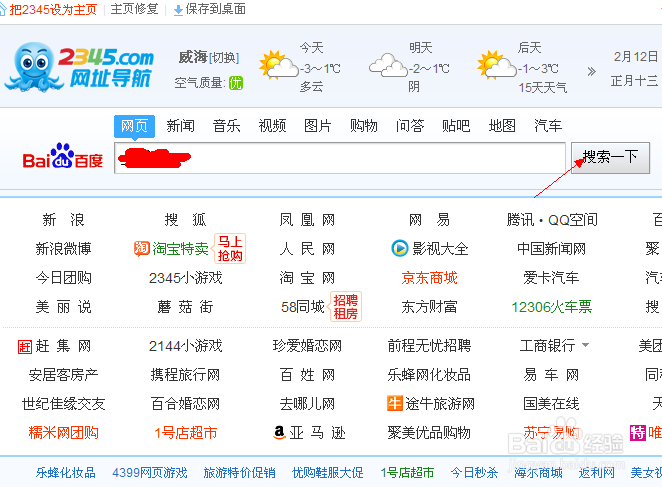Screen dimensions: 662x487
Task: Open the 携程旅行网 link
Action: (185, 375)
